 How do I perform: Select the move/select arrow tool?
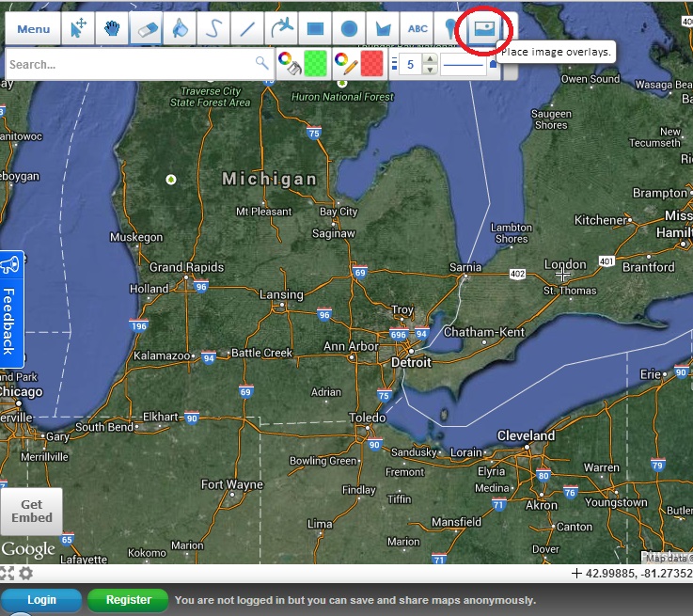point(79,29)
